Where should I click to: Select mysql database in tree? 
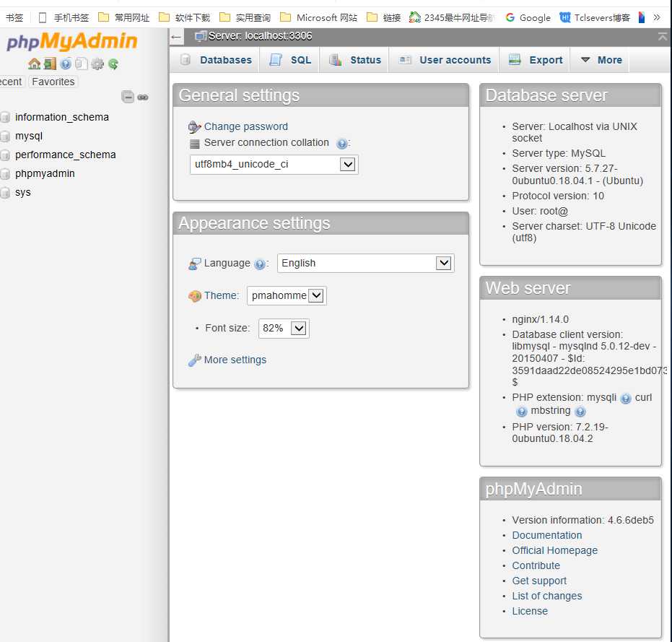coord(29,136)
